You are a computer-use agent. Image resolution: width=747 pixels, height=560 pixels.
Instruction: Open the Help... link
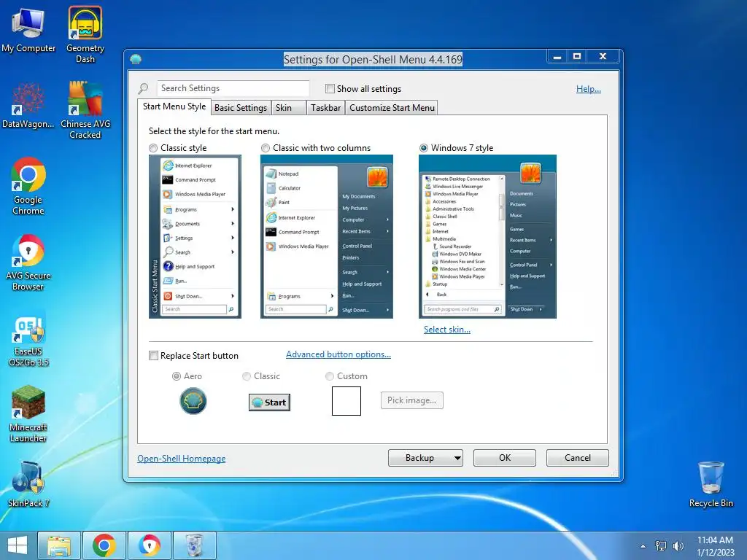coord(589,89)
